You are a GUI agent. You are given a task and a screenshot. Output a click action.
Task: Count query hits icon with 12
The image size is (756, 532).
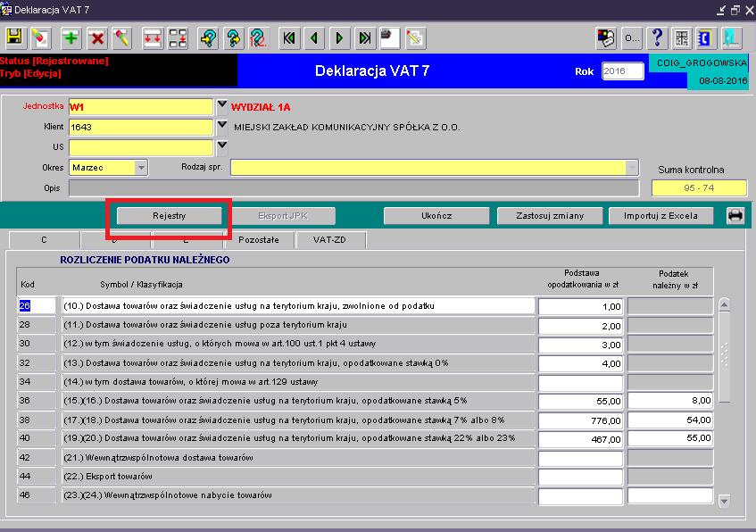coord(259,37)
